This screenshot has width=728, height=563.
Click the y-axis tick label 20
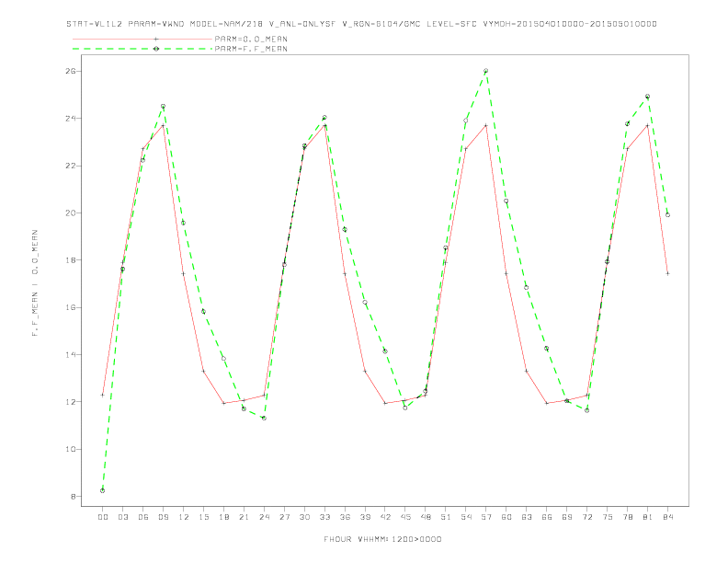coord(71,213)
